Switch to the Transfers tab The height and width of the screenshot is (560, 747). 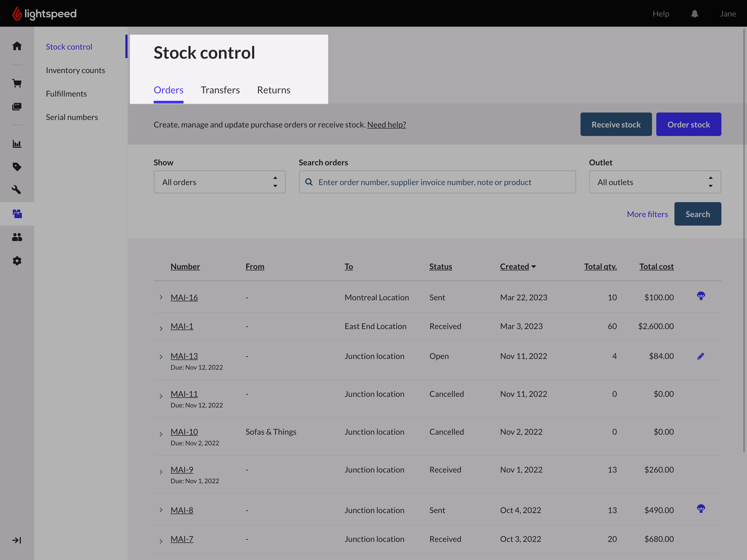pyautogui.click(x=220, y=90)
